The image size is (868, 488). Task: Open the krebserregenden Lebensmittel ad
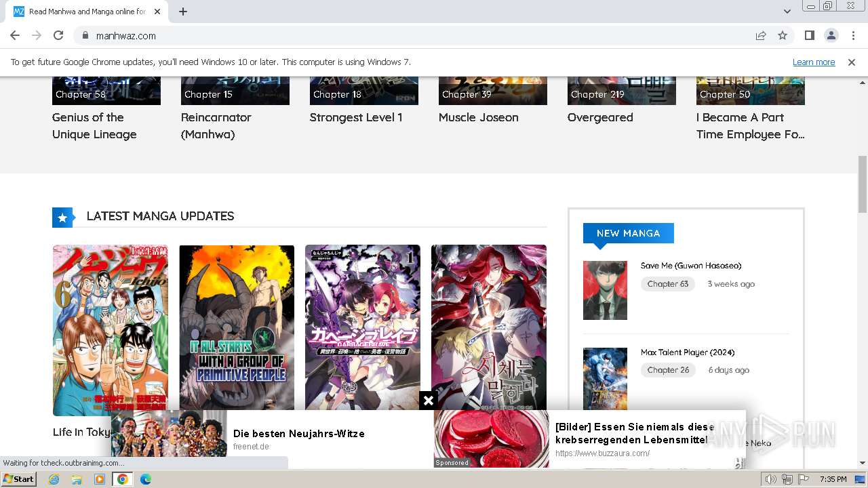634,433
